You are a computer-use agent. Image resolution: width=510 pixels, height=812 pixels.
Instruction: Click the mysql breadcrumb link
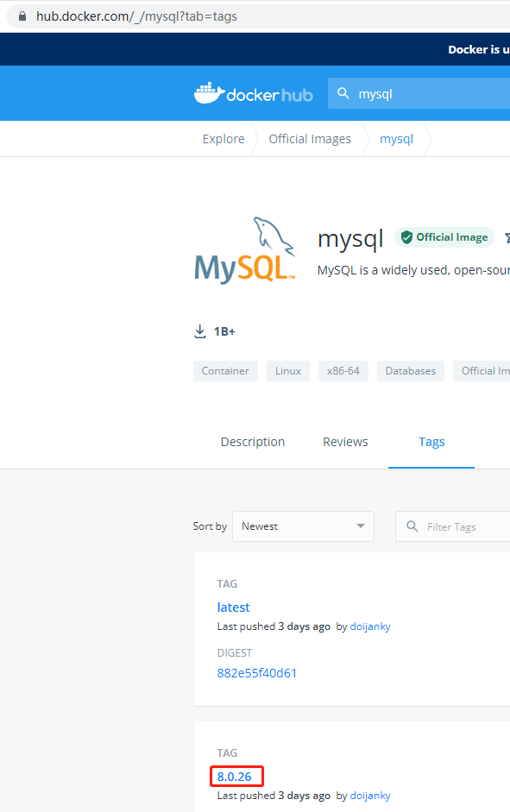[x=397, y=139]
